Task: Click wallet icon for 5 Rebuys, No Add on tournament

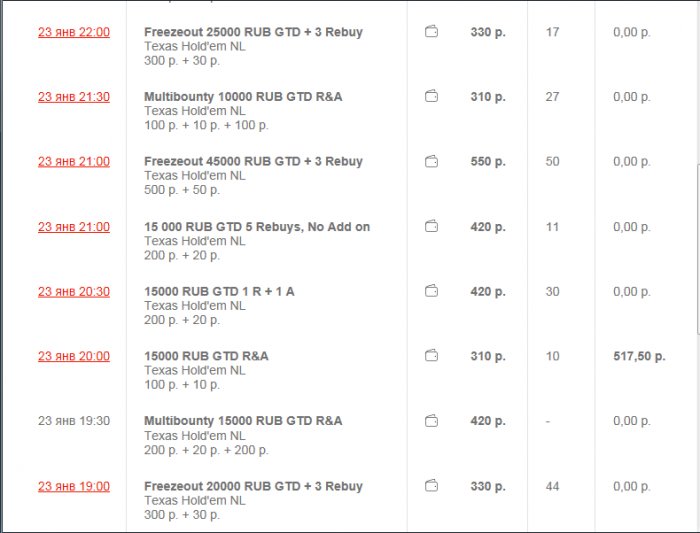Action: (432, 227)
